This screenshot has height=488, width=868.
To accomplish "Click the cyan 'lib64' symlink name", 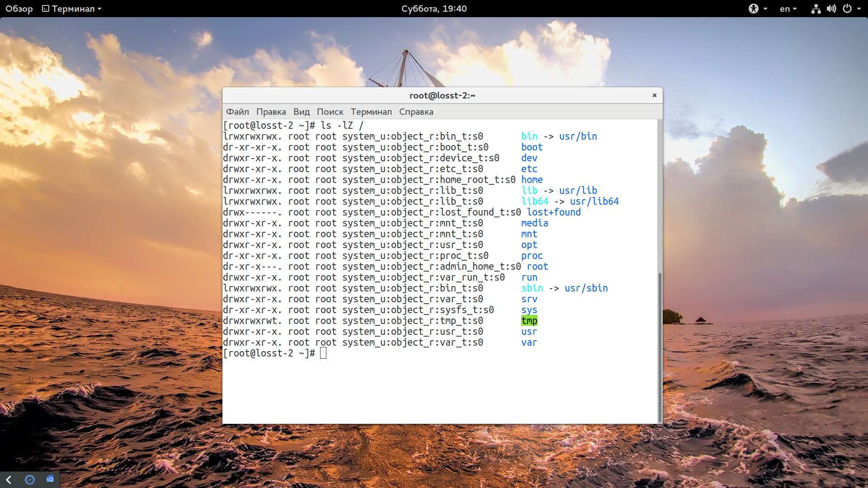I will pyautogui.click(x=535, y=202).
